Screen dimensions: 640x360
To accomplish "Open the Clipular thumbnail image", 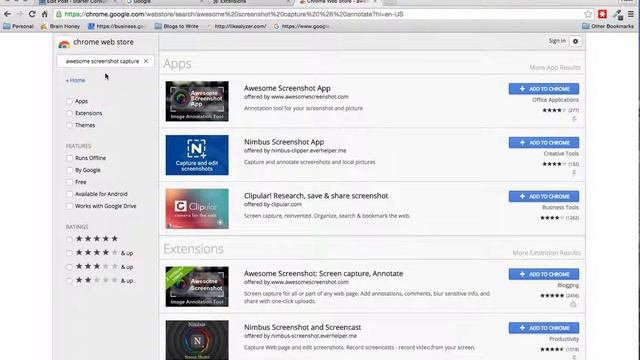I will click(197, 209).
